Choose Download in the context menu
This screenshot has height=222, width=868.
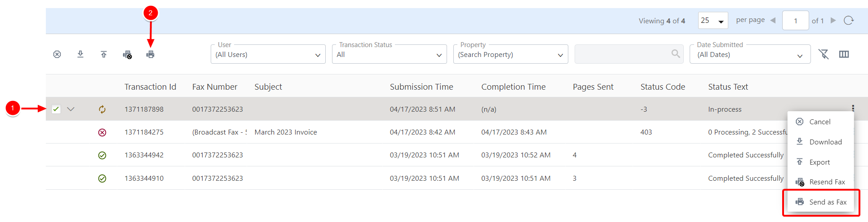pos(825,142)
